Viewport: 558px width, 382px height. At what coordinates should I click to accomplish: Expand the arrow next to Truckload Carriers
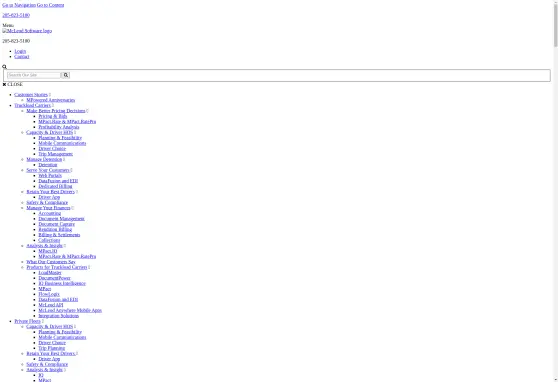coord(53,105)
